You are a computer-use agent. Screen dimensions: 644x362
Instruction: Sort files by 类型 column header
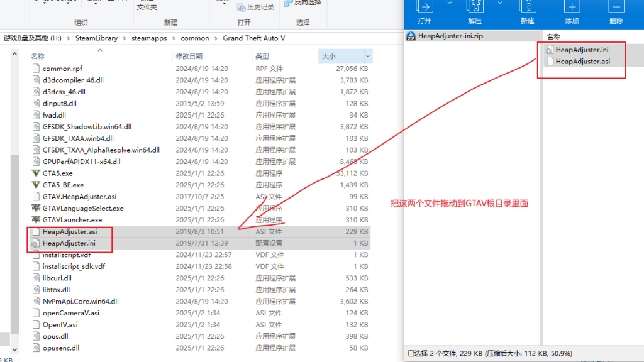coord(262,56)
